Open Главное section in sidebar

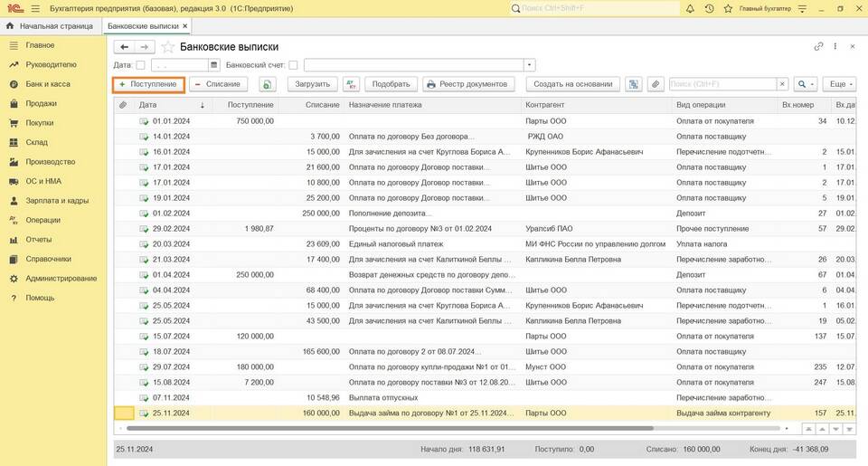point(40,45)
